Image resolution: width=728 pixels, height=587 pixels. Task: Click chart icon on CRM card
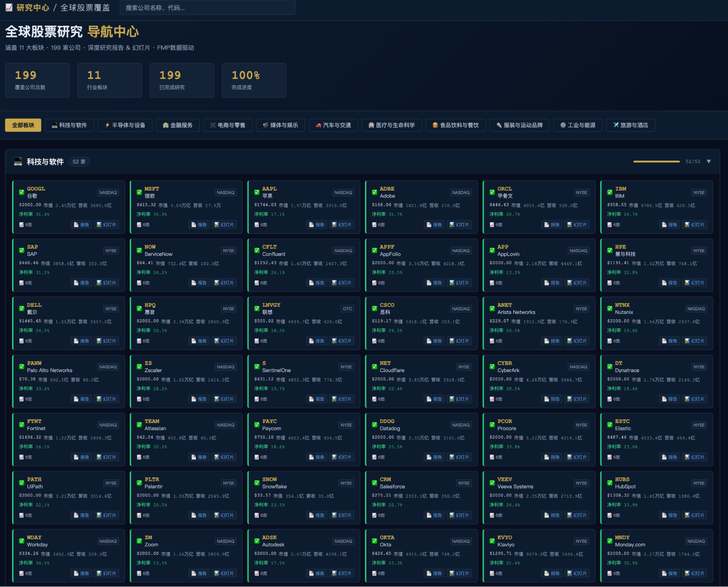click(x=374, y=515)
